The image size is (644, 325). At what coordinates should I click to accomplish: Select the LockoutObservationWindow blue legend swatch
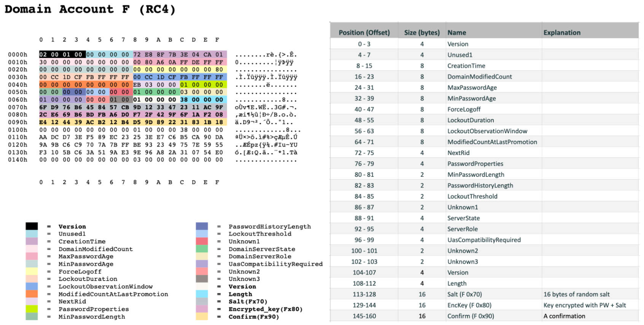click(x=32, y=286)
